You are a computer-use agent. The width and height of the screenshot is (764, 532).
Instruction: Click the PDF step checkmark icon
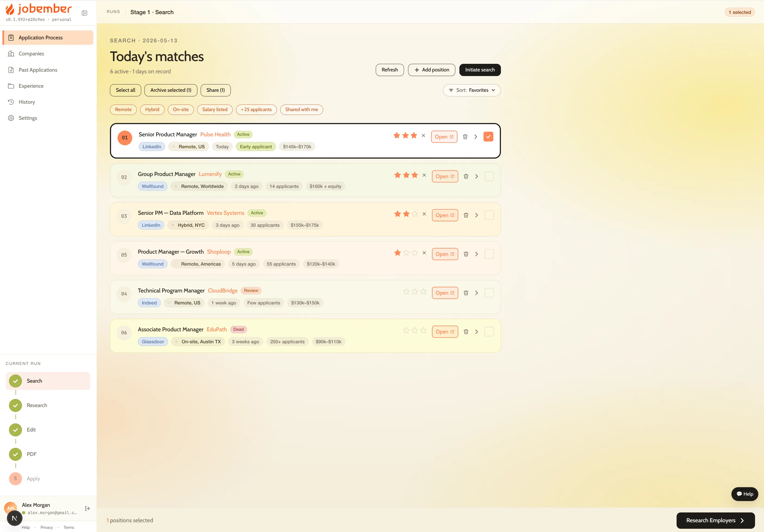(x=15, y=454)
